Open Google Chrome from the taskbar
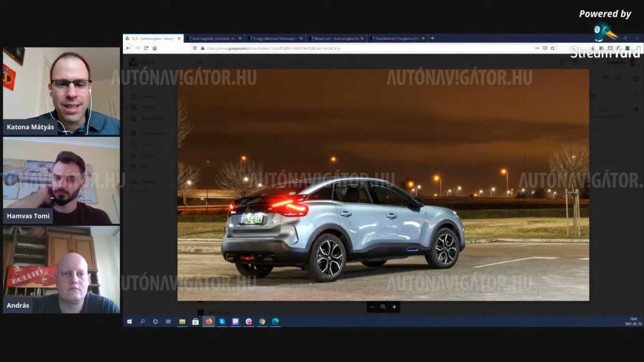 tap(262, 322)
